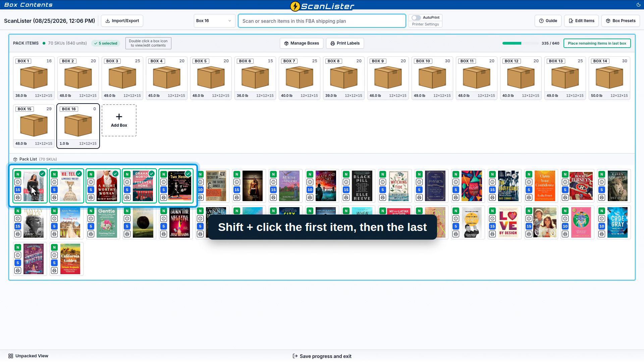Open Box Presets
The width and height of the screenshot is (644, 362).
tap(621, 21)
